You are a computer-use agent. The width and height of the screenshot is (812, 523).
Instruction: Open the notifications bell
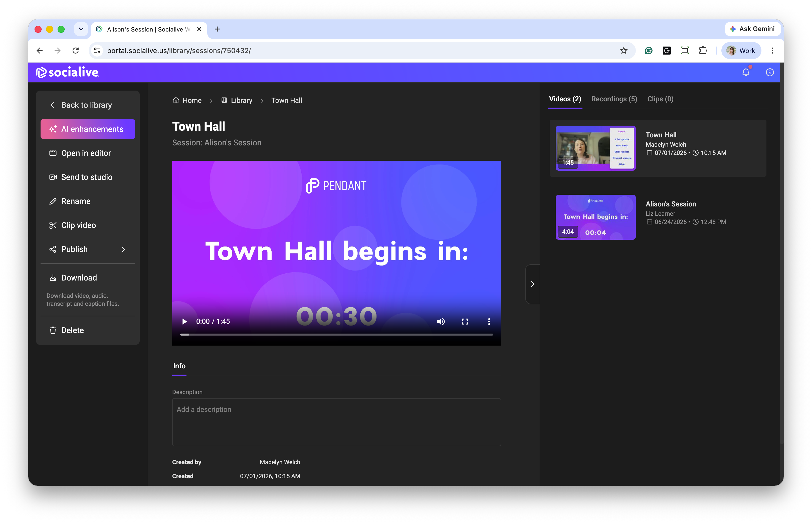click(x=746, y=72)
